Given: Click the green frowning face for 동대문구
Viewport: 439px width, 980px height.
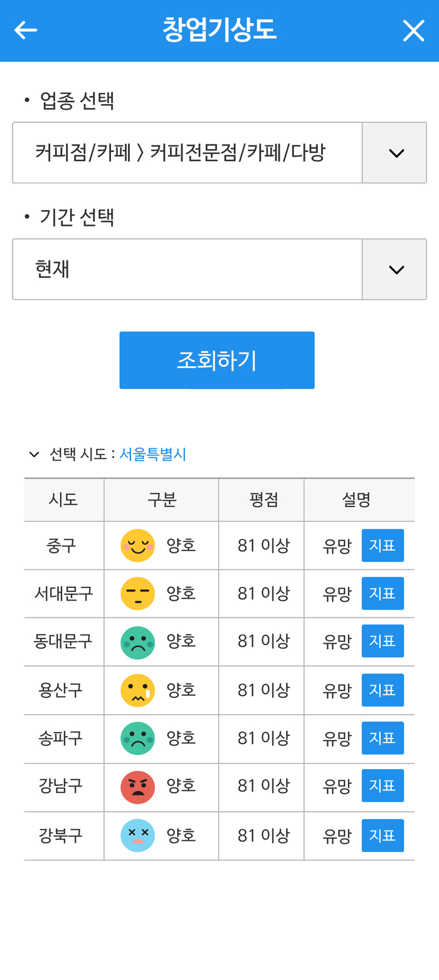Looking at the screenshot, I should pyautogui.click(x=138, y=641).
